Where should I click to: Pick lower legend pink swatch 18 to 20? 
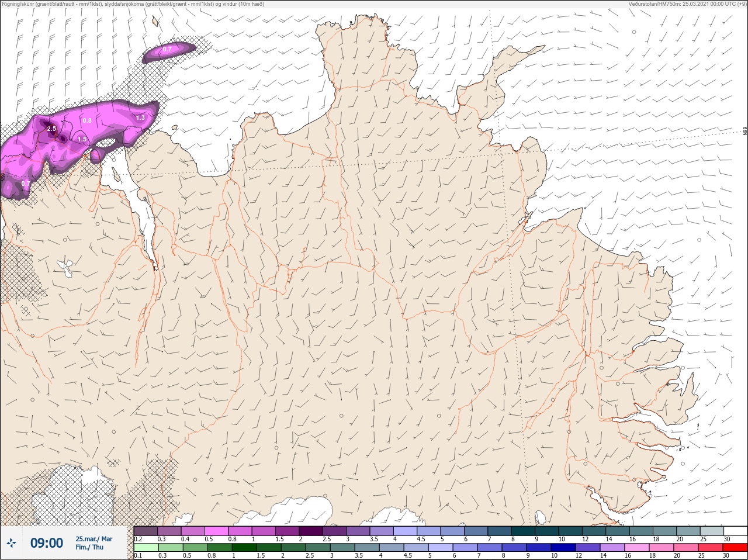click(x=662, y=548)
